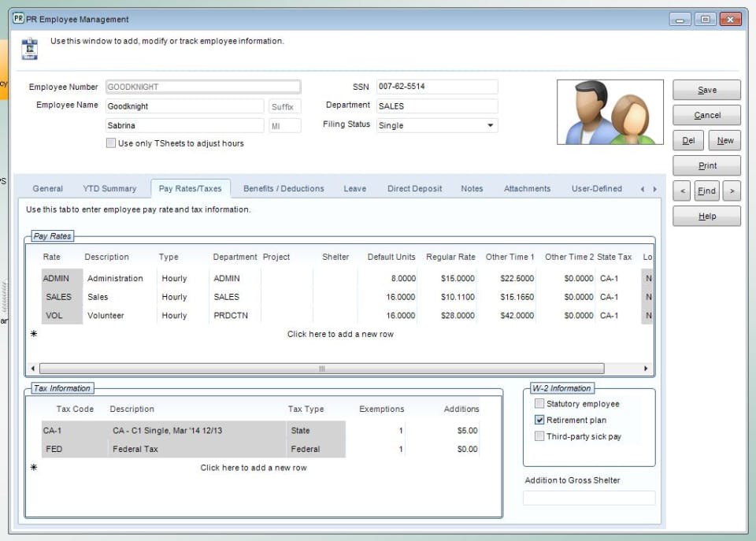Switch to the User-Defined tab
This screenshot has width=756, height=541.
pyautogui.click(x=597, y=188)
